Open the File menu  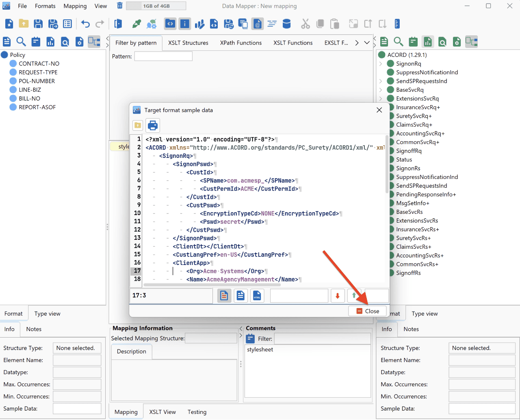click(22, 6)
